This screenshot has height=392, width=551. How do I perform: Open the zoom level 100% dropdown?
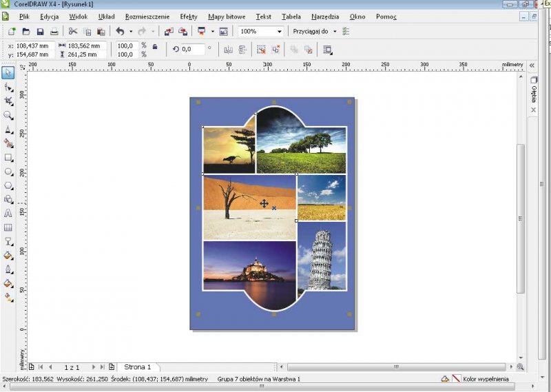coord(279,32)
